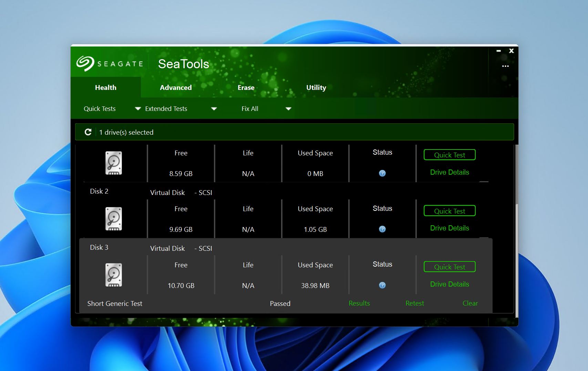The image size is (588, 371).
Task: Click the 8.59 GB free value
Action: (x=181, y=174)
